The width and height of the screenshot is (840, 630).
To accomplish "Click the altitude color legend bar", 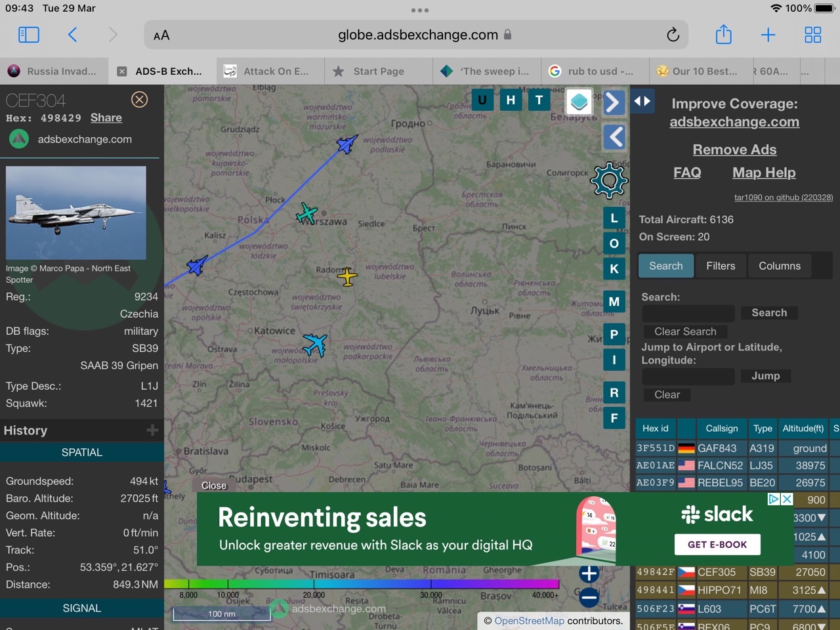I will point(362,583).
